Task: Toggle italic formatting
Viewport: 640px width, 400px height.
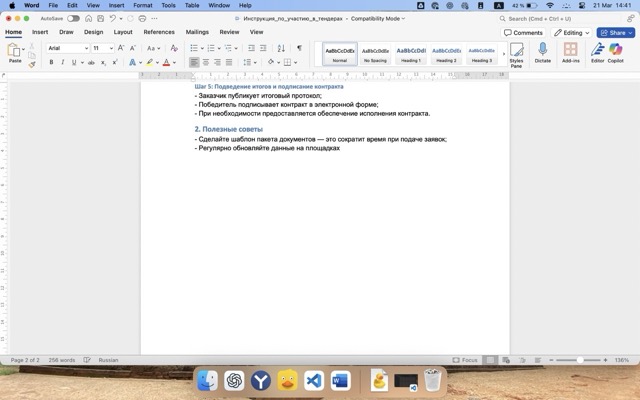Action: coord(63,62)
